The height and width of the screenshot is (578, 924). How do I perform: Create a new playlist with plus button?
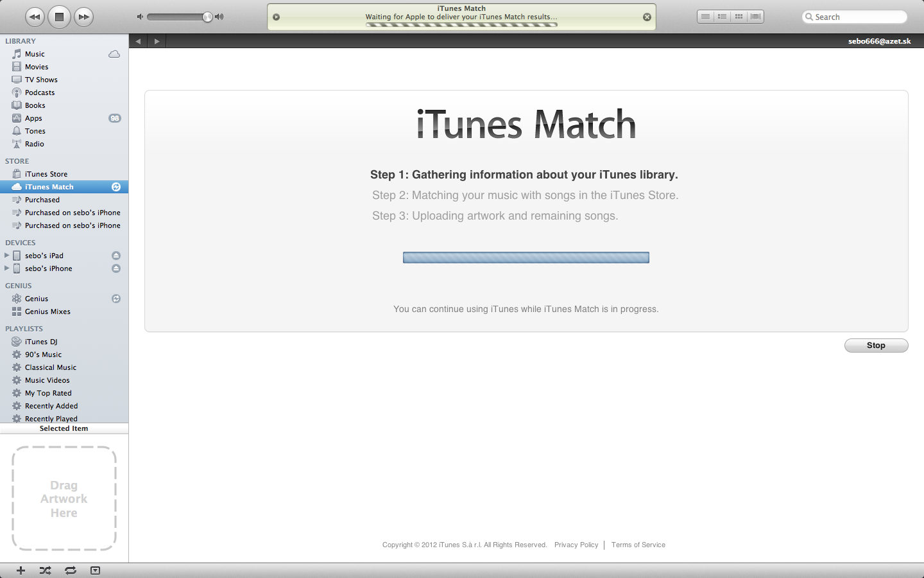(21, 570)
